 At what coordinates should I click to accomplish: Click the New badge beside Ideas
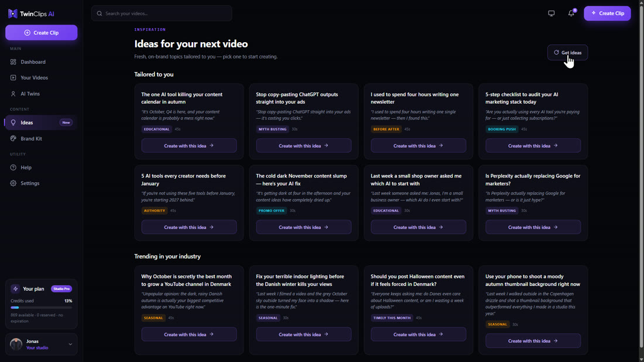(66, 122)
